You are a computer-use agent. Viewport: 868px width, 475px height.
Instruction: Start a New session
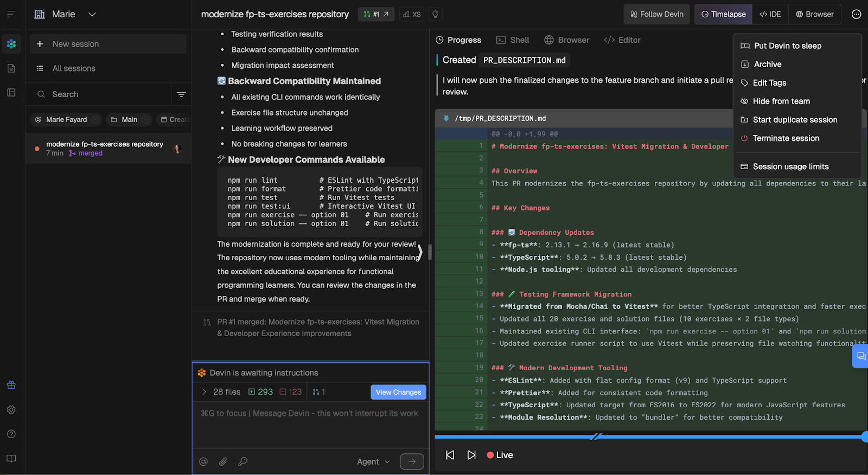click(108, 44)
